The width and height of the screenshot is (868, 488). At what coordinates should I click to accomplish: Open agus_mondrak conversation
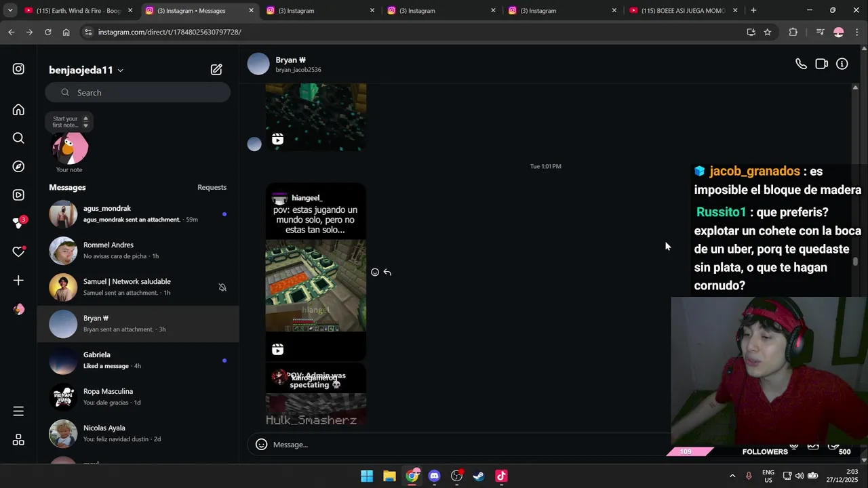click(x=138, y=214)
